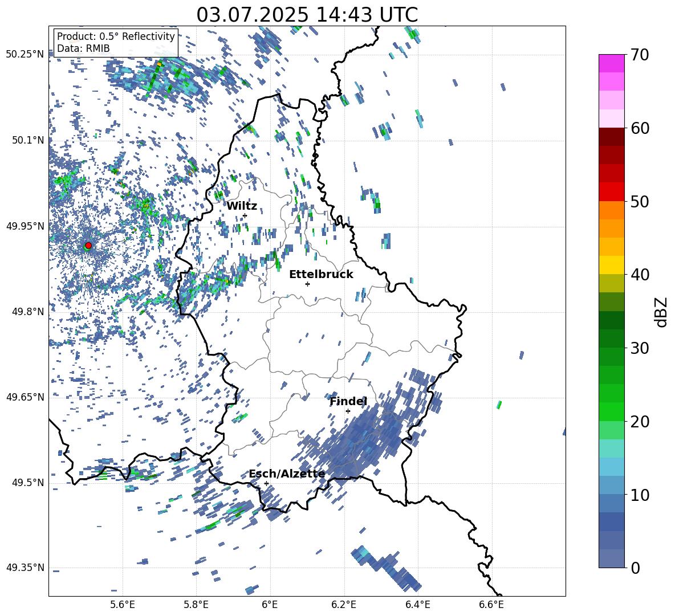Click the 49.95°N latitude label
This screenshot has width=675, height=616.
point(25,226)
